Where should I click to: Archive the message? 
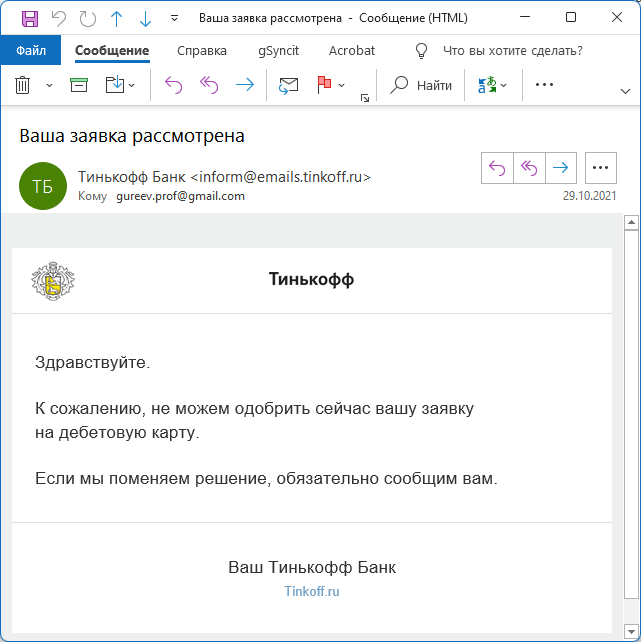click(x=79, y=85)
